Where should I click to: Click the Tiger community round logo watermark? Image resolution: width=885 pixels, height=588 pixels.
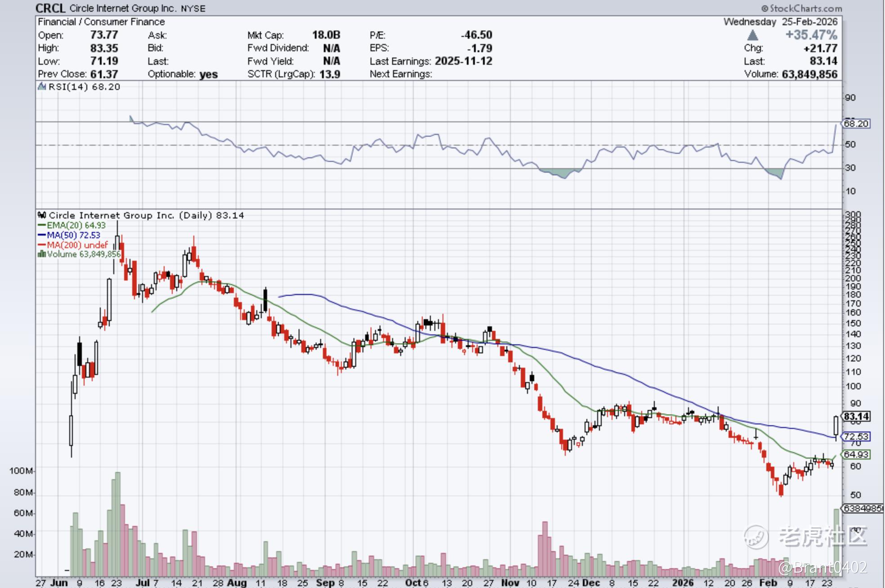756,537
